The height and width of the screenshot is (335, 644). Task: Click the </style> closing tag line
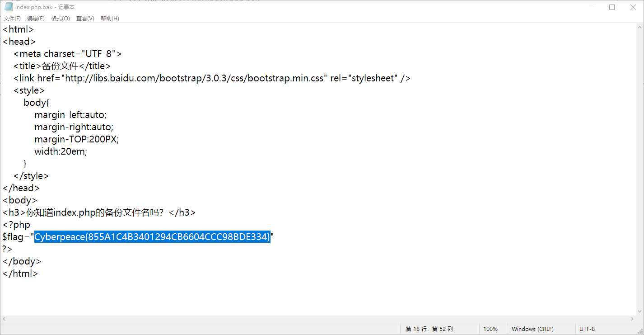click(x=31, y=176)
